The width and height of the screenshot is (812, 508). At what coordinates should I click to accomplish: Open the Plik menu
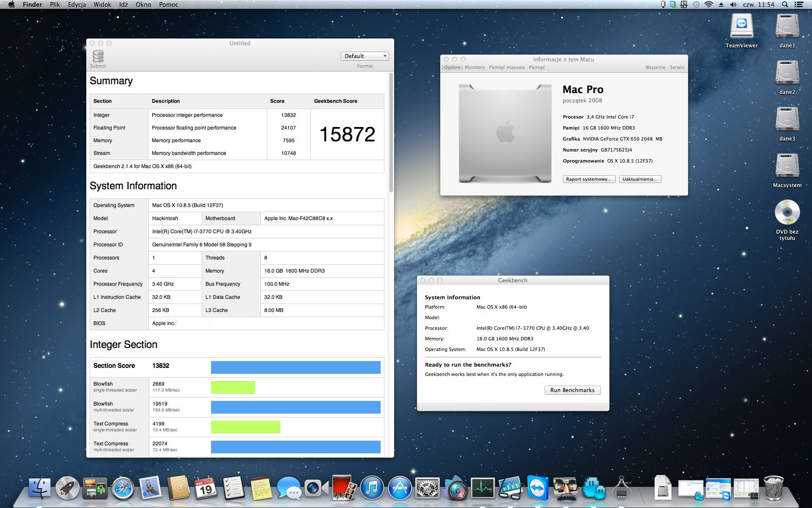point(55,5)
